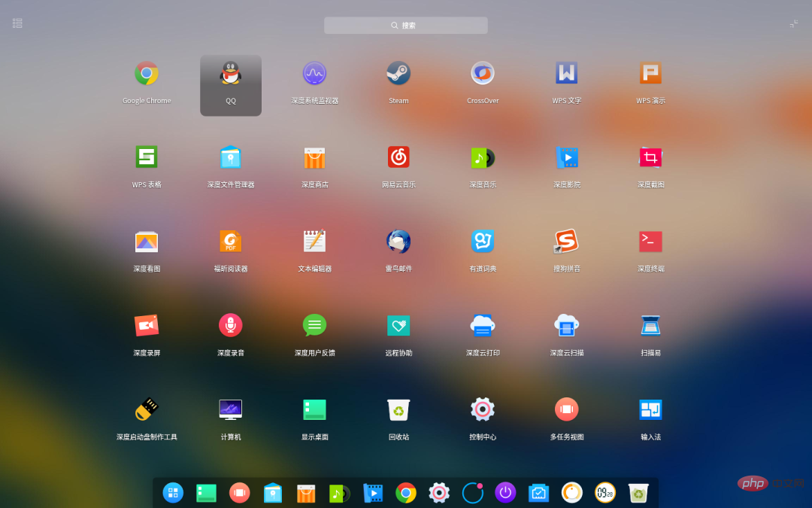The height and width of the screenshot is (508, 812).
Task: Exit fullscreen launcher via top-right mode toggle
Action: coord(794,23)
